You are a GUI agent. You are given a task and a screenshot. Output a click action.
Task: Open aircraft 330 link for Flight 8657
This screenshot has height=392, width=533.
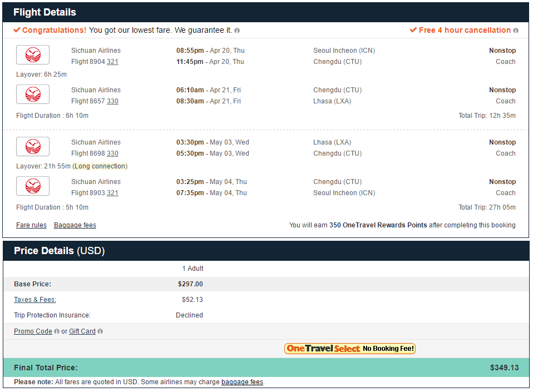click(x=112, y=101)
